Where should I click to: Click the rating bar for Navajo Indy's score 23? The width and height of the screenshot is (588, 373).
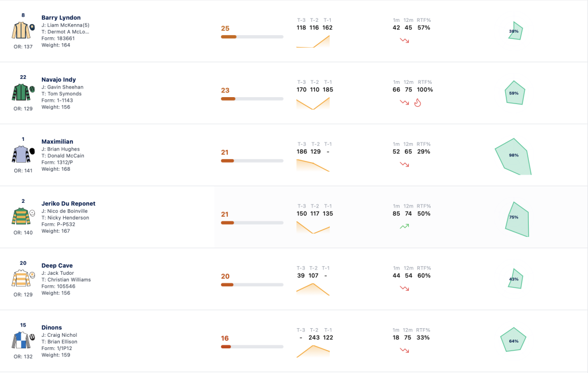tap(252, 99)
